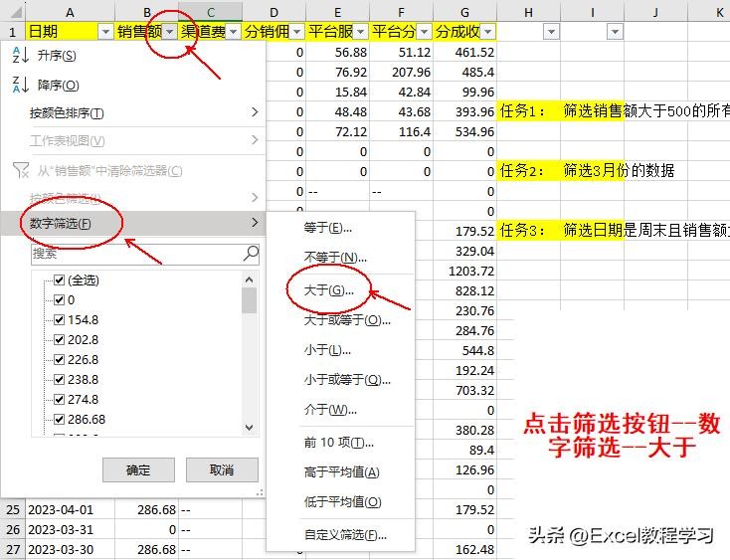Open filter arrow on 销售额 column header
The width and height of the screenshot is (730, 560).
[x=170, y=32]
